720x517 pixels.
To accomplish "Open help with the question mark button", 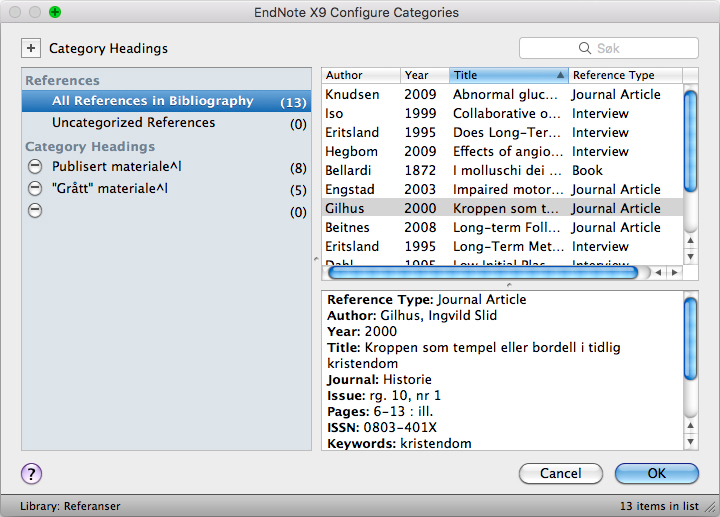I will tap(31, 473).
